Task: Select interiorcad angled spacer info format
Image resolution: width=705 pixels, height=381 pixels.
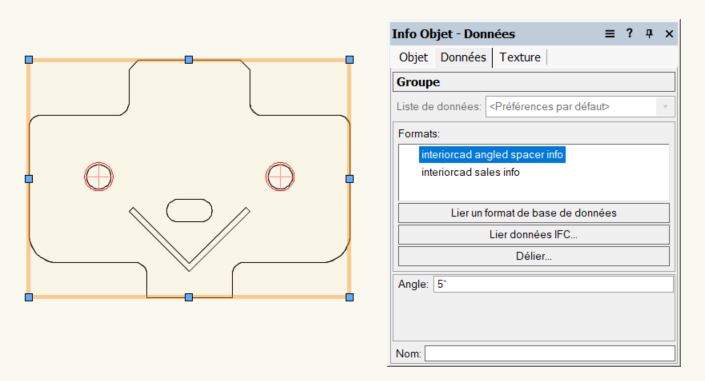Action: click(492, 155)
